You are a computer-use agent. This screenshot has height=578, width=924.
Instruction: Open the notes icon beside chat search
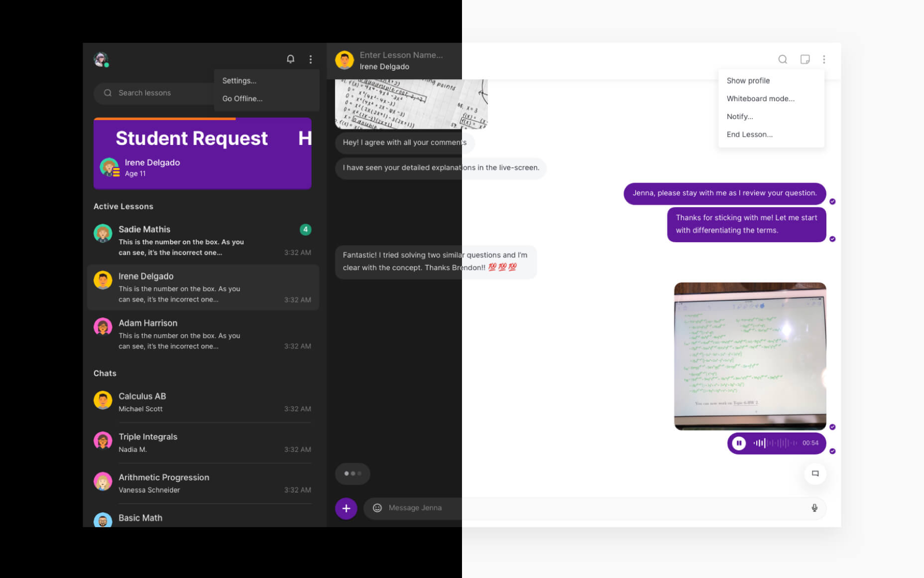click(805, 59)
